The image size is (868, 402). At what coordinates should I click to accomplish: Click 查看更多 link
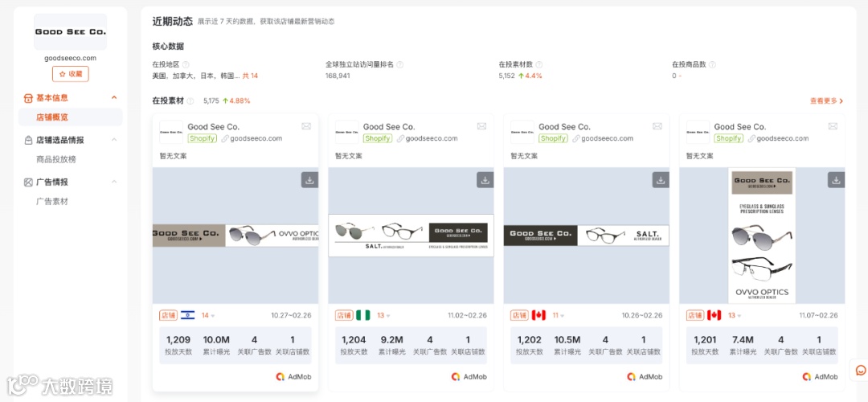click(826, 100)
